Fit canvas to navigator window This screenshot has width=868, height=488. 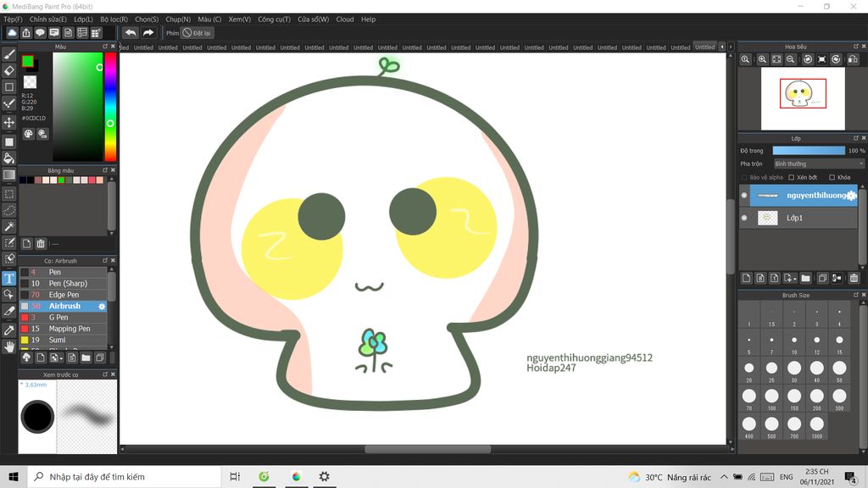pos(776,59)
